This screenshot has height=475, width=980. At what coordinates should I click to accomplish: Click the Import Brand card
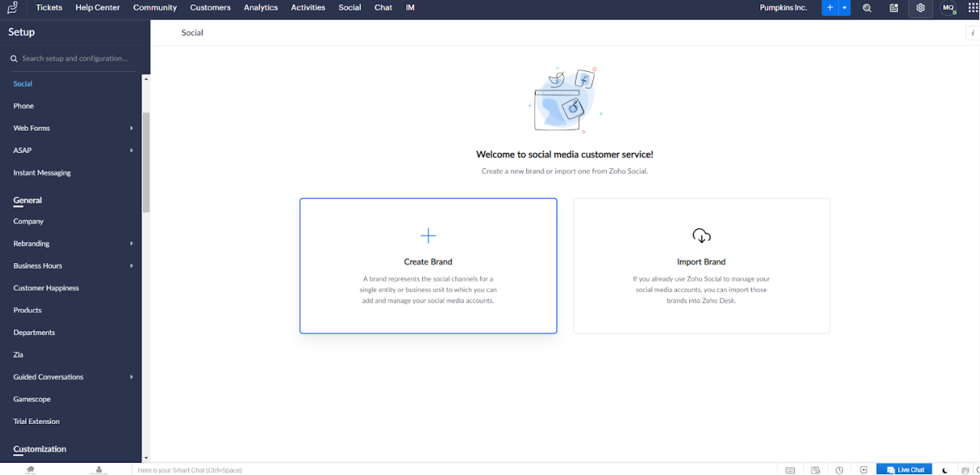point(701,266)
